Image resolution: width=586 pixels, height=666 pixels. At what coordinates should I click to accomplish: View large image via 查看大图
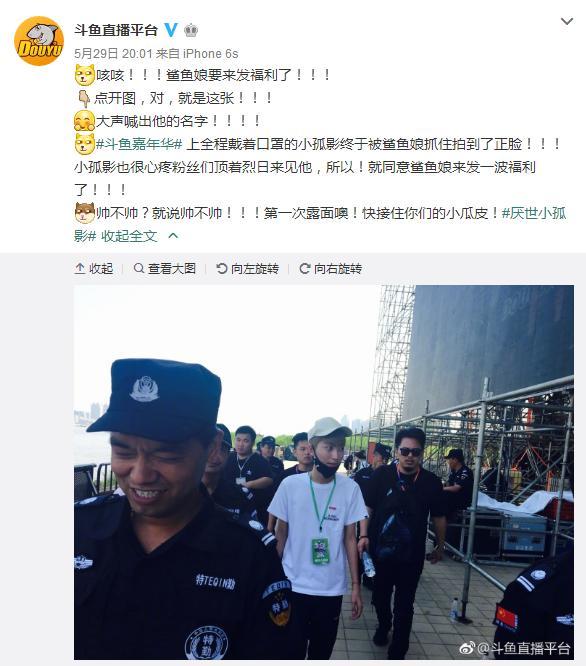[165, 268]
